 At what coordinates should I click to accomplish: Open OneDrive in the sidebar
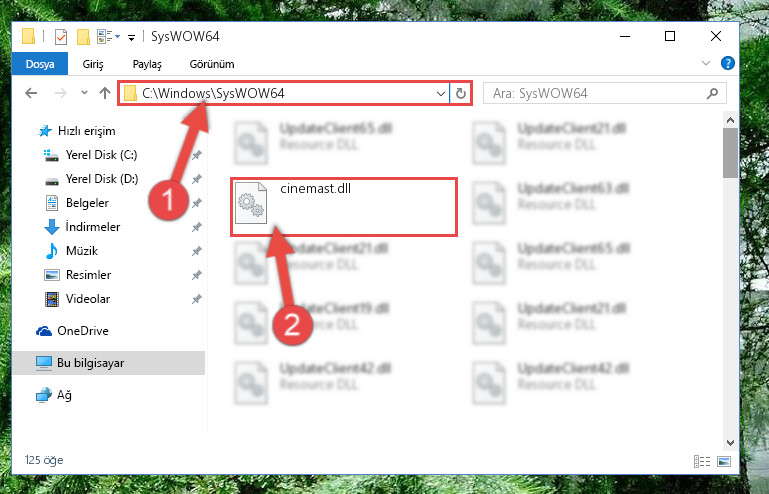(x=82, y=331)
